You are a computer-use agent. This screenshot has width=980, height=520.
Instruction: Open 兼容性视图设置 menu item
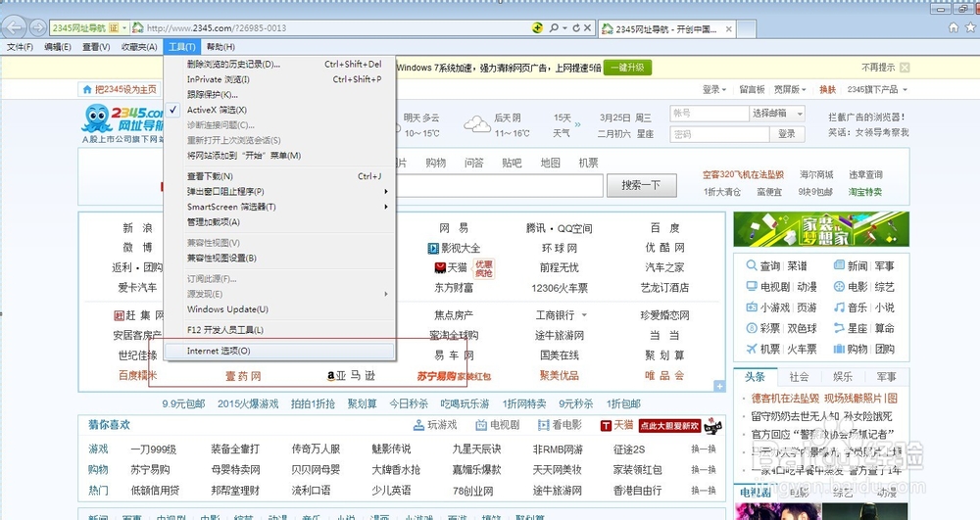pyautogui.click(x=280, y=258)
